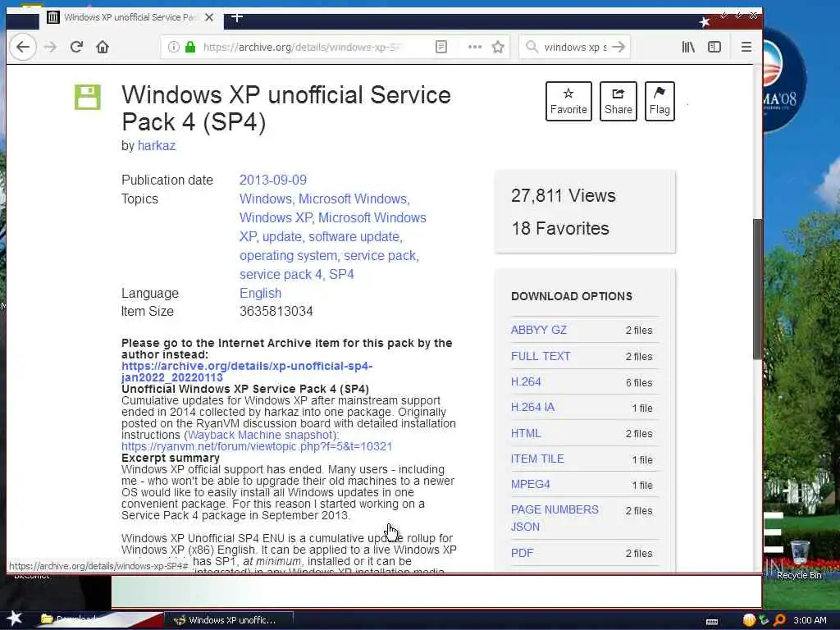Open the Firefox home page icon
The width and height of the screenshot is (840, 630).
(103, 47)
